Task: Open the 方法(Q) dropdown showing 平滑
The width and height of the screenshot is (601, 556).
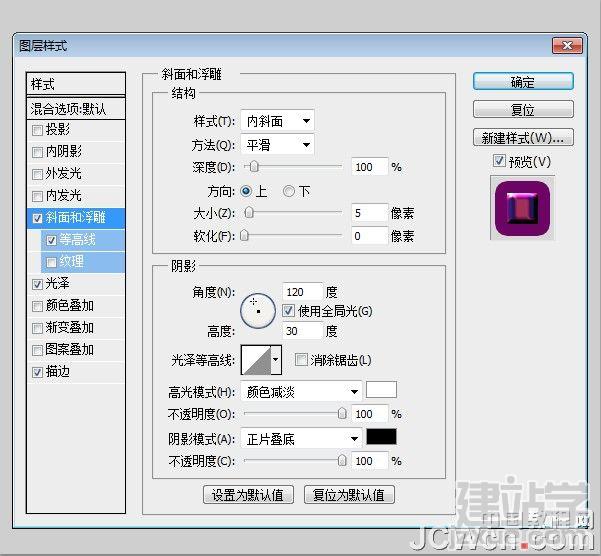Action: [278, 144]
